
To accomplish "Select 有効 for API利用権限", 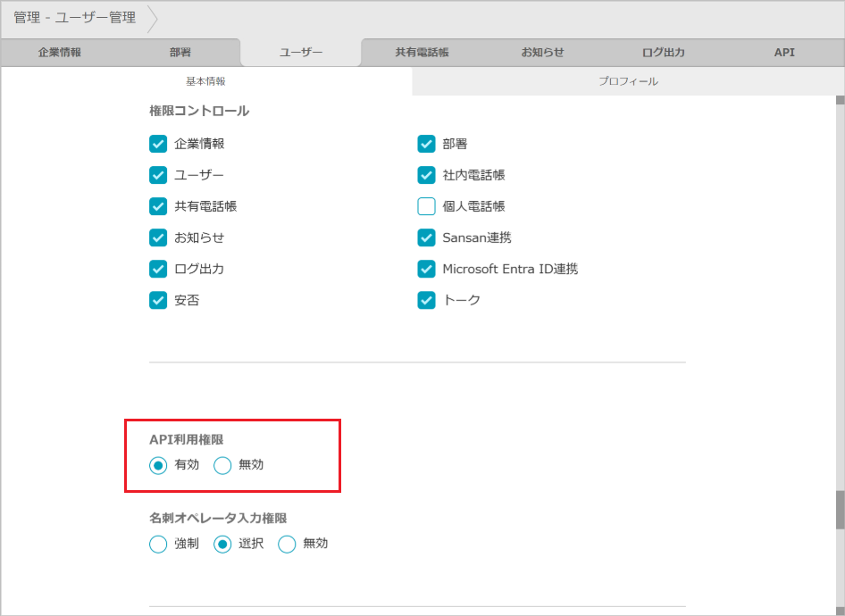I will click(158, 465).
